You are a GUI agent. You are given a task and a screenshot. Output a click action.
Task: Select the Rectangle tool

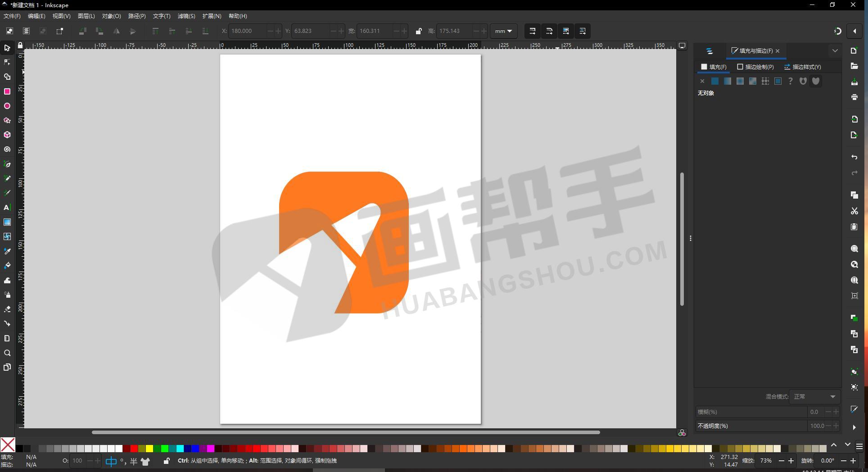pos(7,91)
